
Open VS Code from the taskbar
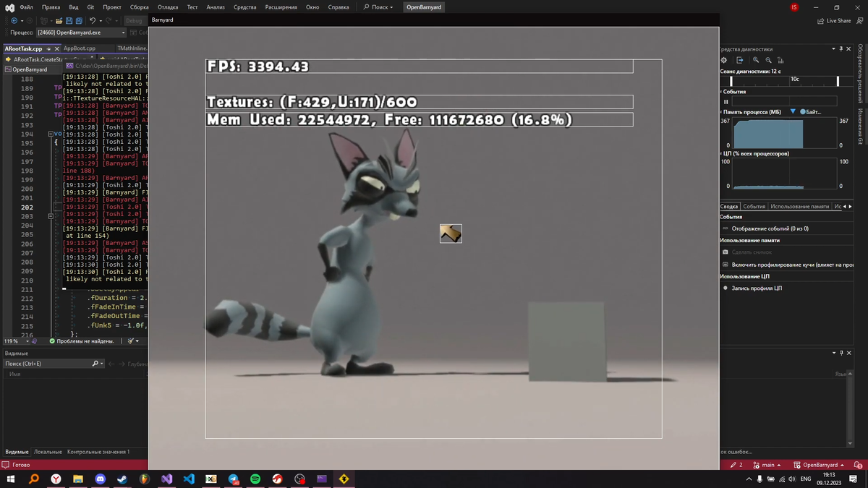[x=189, y=479]
